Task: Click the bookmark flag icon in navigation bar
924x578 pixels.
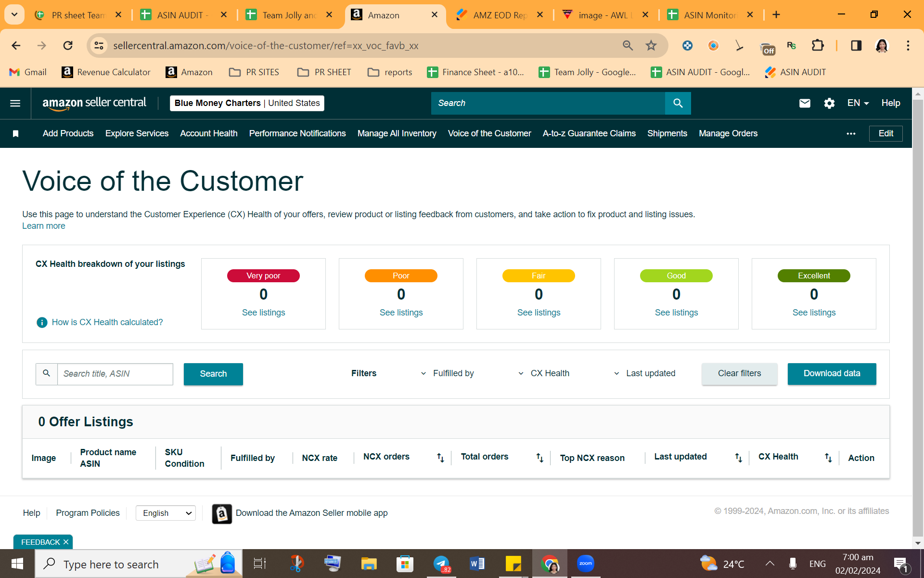Action: pos(15,133)
